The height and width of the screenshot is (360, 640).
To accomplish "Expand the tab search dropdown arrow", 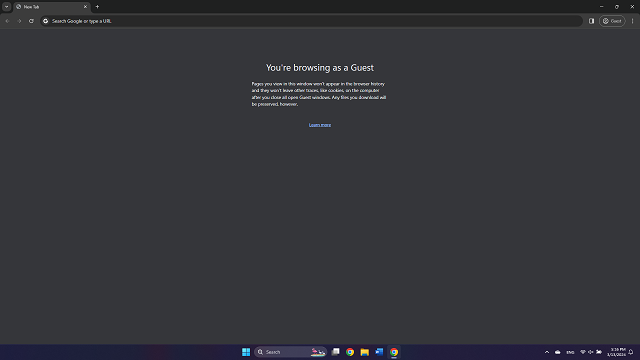I will [7, 7].
